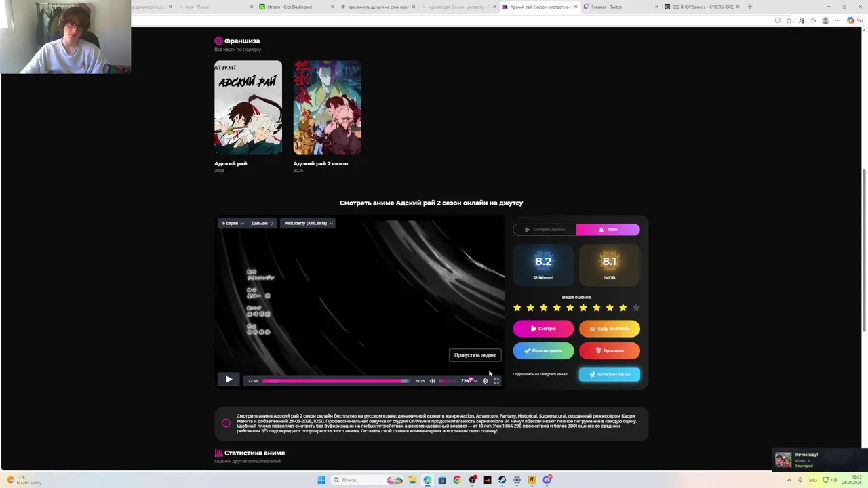Click the 'Адский рай 2 сезон' title link
Image resolution: width=868 pixels, height=488 pixels.
[x=321, y=163]
